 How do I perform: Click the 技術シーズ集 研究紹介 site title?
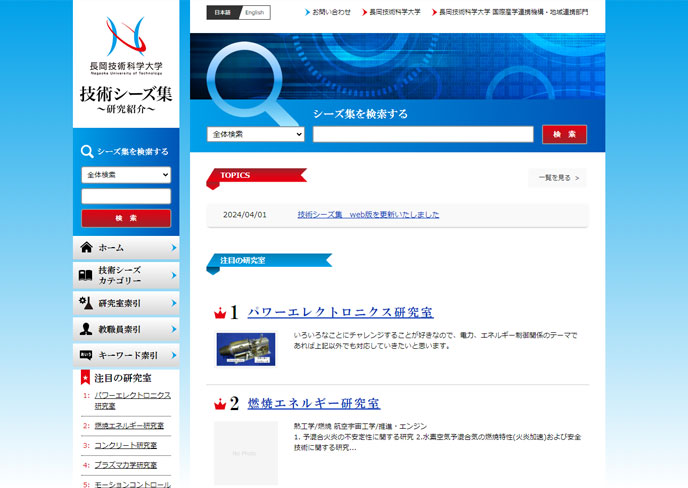[x=126, y=100]
